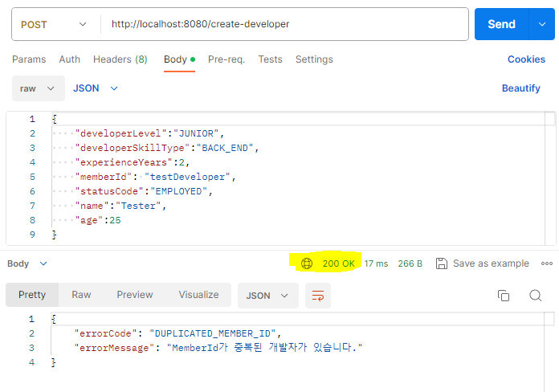The width and height of the screenshot is (559, 392).
Task: Click the network globe icon
Action: [x=307, y=263]
